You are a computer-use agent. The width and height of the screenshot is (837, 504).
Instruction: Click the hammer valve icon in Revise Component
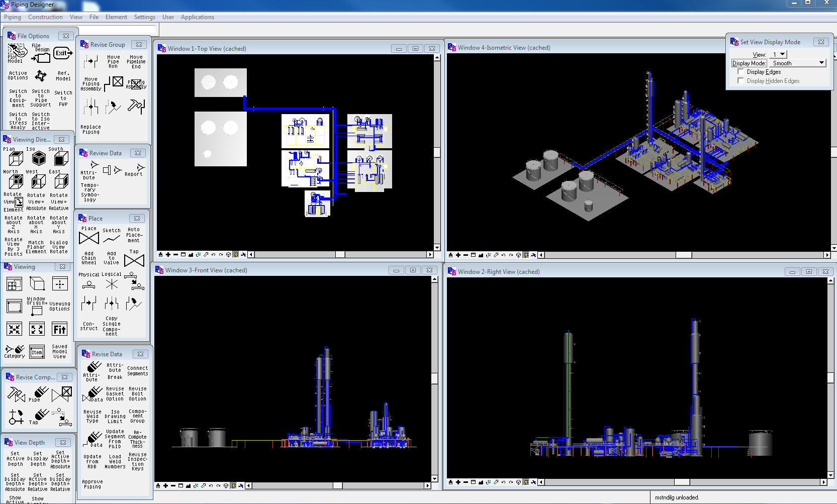pos(16,394)
